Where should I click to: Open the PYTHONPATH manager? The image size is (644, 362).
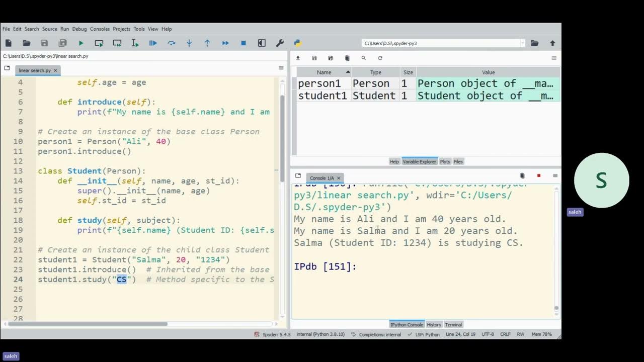coord(297,43)
